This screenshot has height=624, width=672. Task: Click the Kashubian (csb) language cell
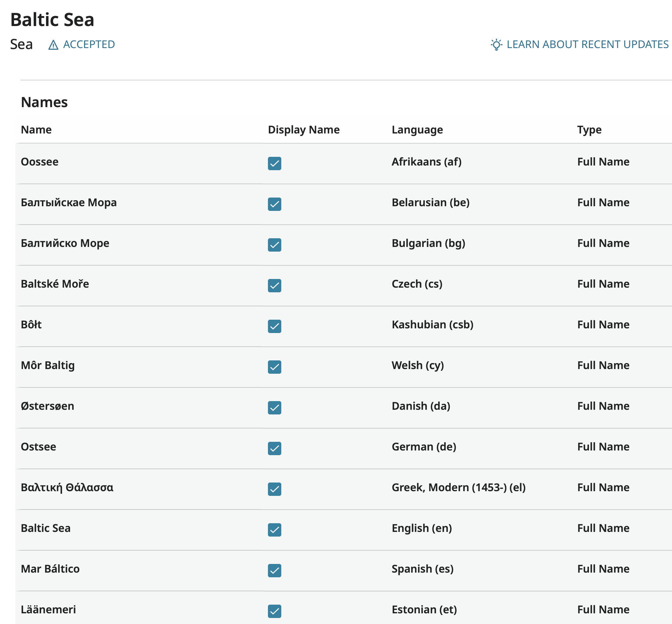[432, 324]
